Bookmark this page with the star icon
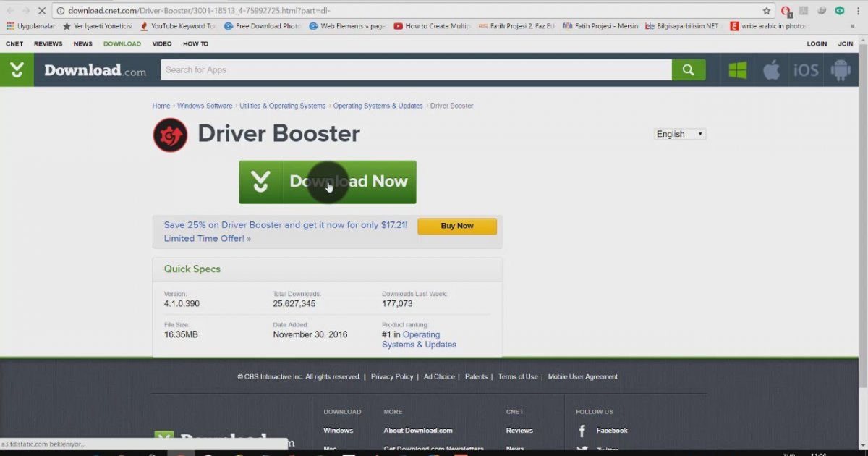 tap(767, 11)
